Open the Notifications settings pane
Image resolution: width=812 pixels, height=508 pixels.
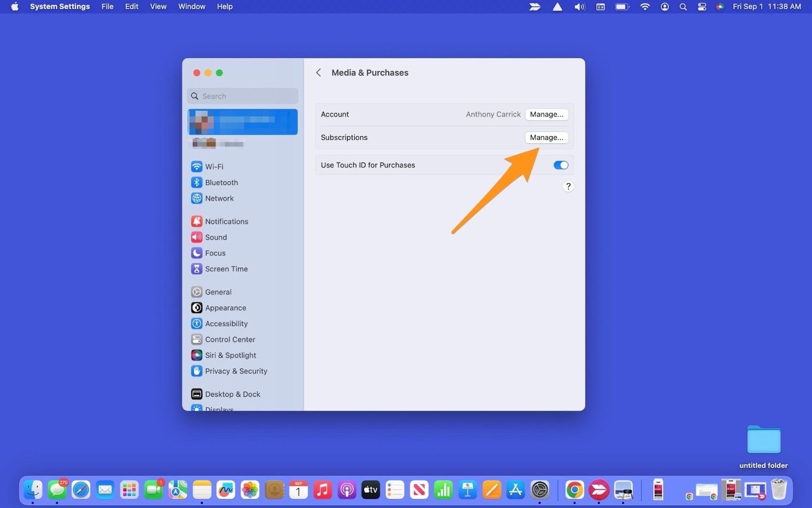click(x=226, y=221)
